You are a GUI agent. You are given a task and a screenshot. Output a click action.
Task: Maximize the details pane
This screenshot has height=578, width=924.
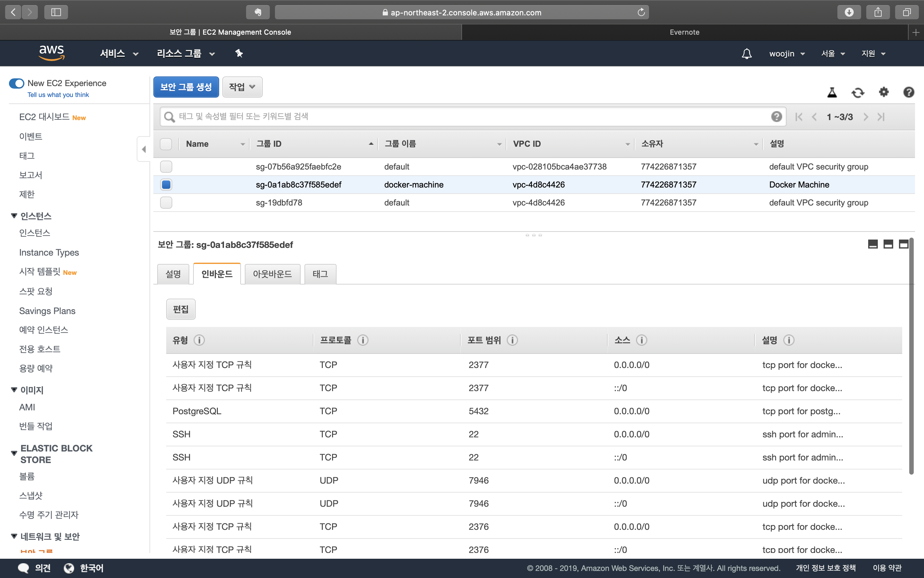(903, 244)
